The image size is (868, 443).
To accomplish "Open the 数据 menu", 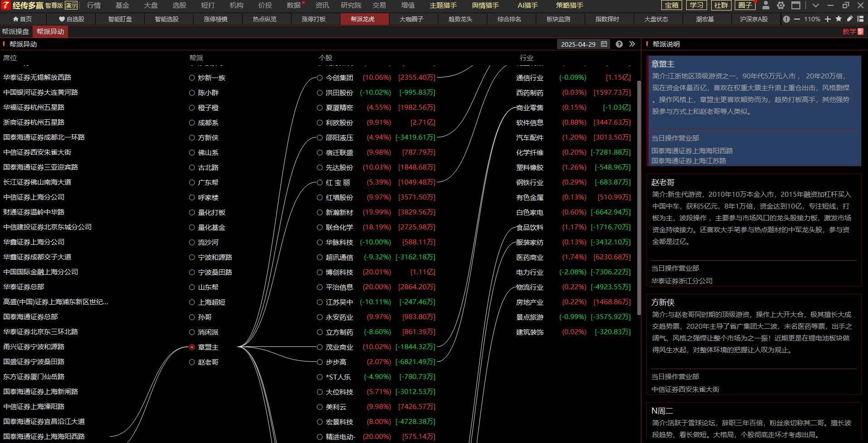I will tap(294, 5).
